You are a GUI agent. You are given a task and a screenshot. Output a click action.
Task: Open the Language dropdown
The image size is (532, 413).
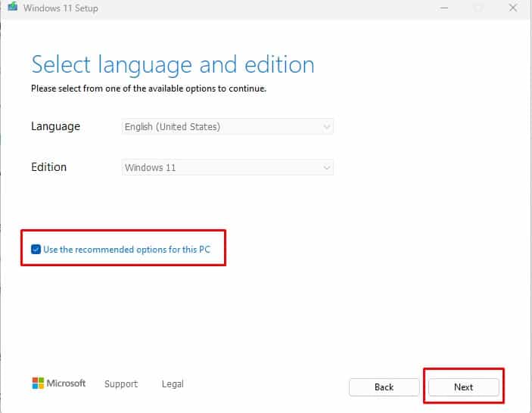coord(227,127)
